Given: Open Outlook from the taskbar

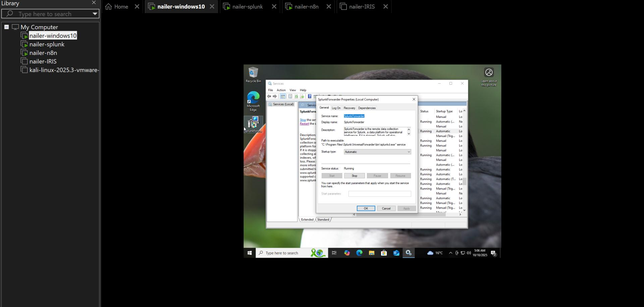Looking at the screenshot, I should click(x=396, y=253).
